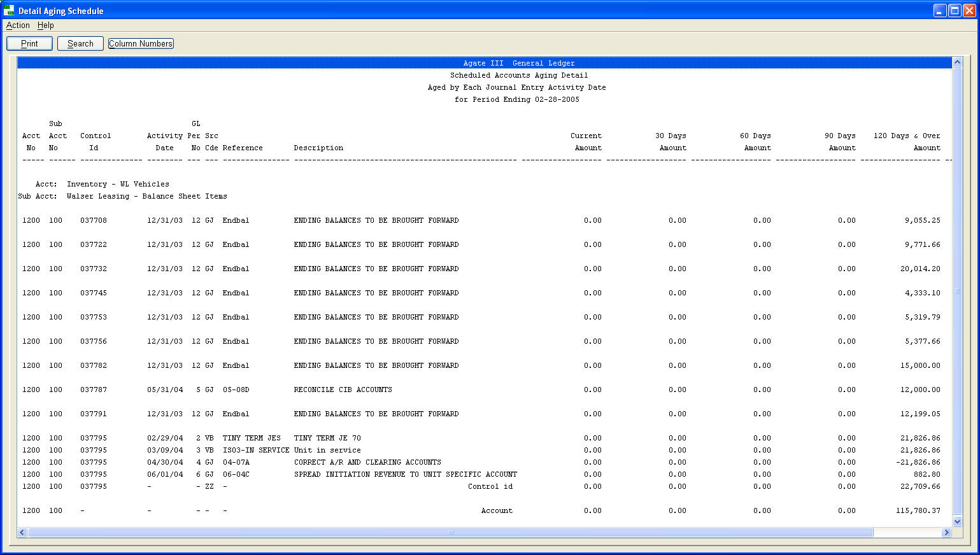Click the vertical scrollbar up arrow
The image size is (980, 555).
(957, 62)
